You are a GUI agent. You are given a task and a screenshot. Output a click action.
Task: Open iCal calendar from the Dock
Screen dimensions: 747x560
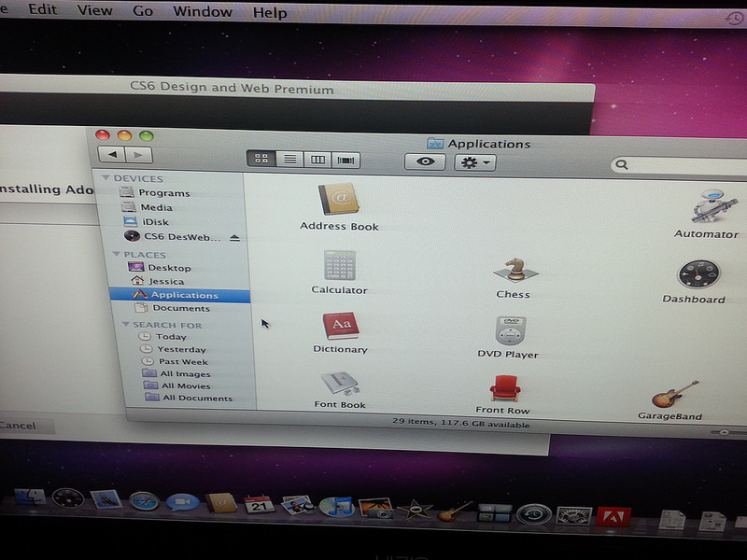pos(259,505)
